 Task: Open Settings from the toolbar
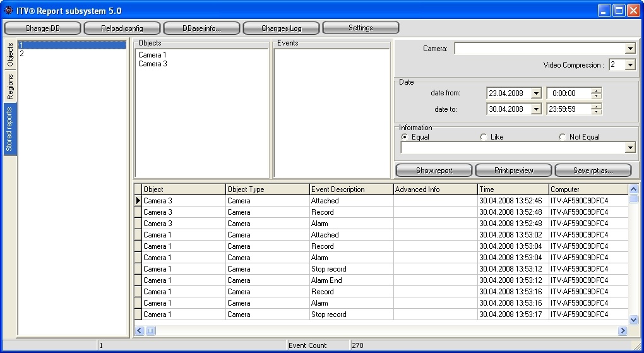click(361, 28)
